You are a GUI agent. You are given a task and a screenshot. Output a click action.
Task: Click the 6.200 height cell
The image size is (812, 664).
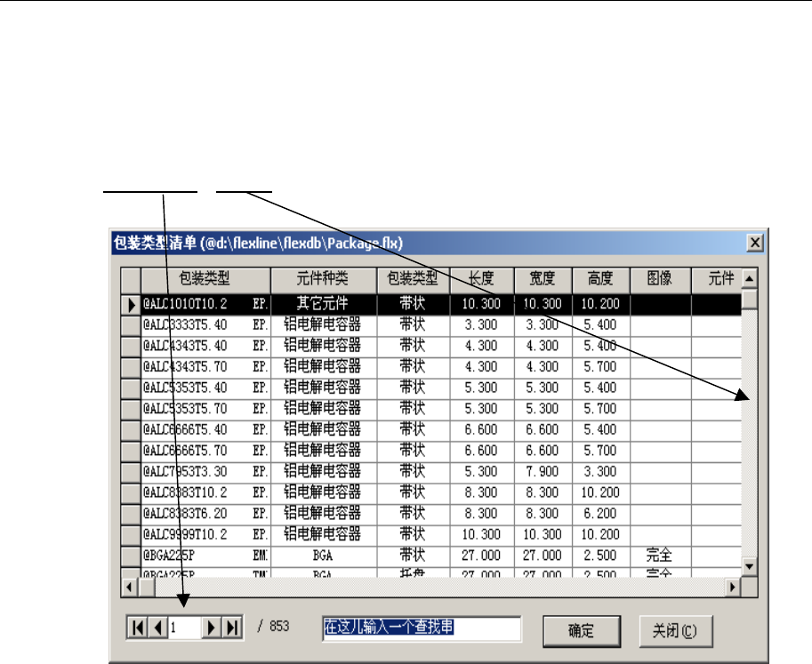click(600, 514)
